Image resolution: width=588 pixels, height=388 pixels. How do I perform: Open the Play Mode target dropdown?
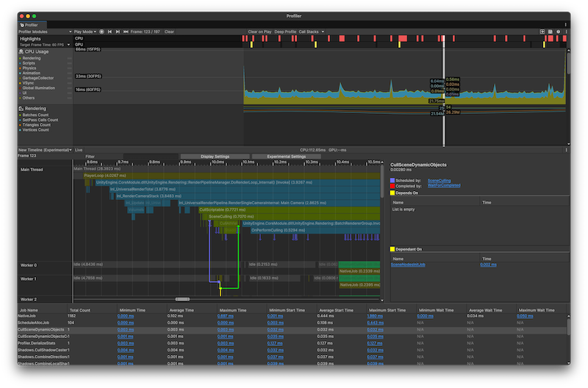[84, 32]
